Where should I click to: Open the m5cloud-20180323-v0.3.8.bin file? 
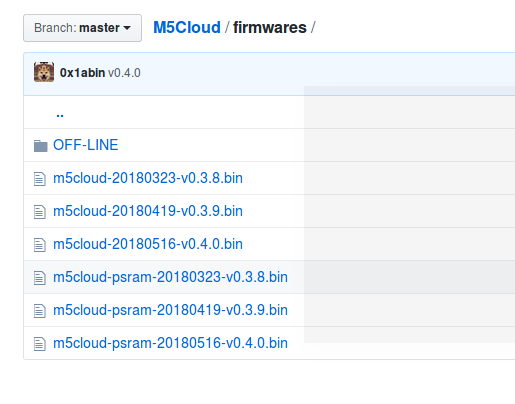(x=148, y=178)
